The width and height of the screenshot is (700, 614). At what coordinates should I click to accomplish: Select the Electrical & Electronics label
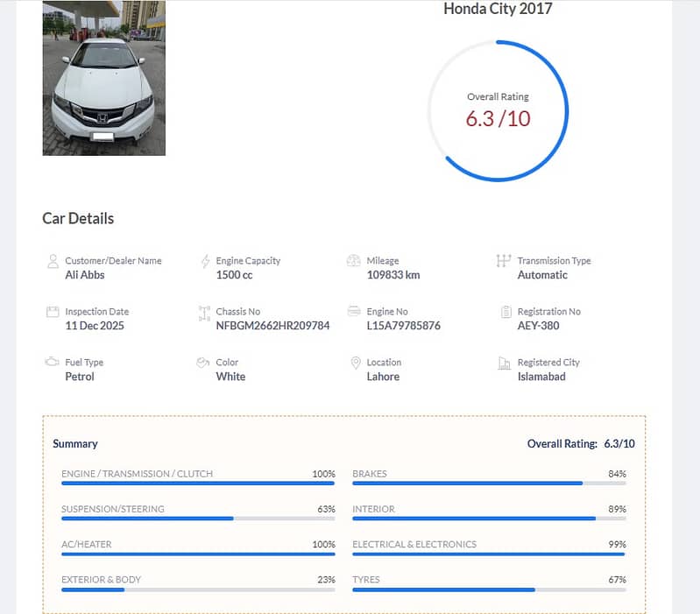[414, 544]
